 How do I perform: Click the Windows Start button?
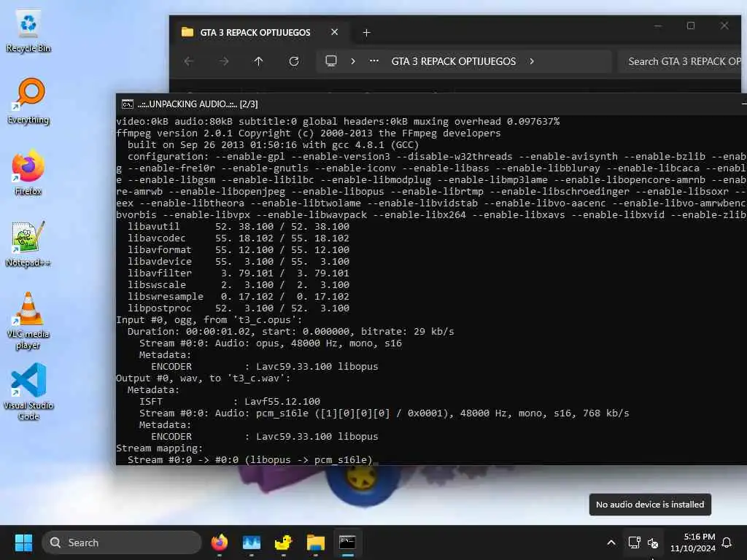[x=23, y=542]
